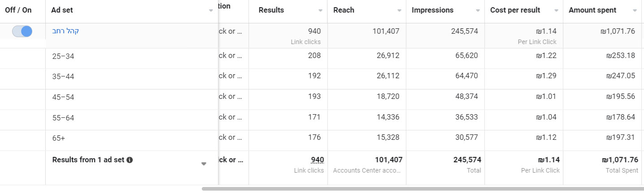Click the Cost per result column arrow icon
Viewport: 644px width, 196px height.
point(556,11)
